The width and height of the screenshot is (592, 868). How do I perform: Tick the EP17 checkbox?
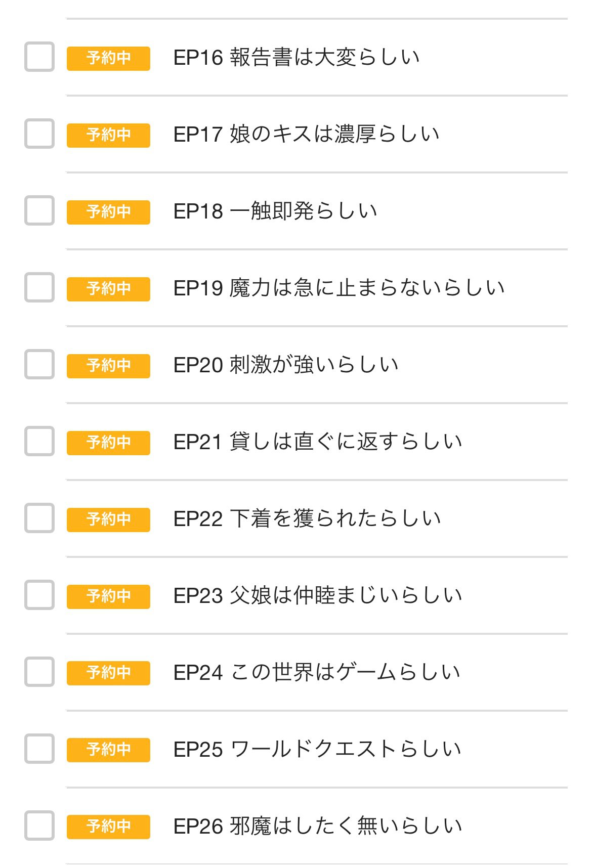(x=39, y=134)
